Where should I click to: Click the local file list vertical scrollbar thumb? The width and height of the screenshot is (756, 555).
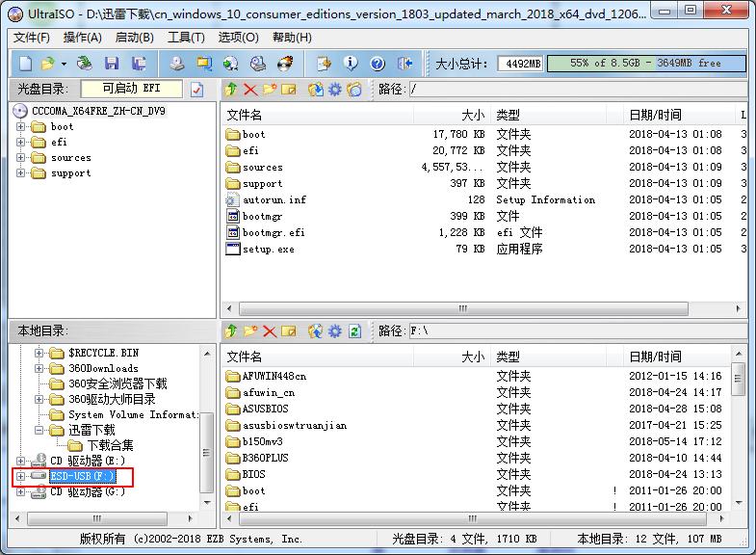pyautogui.click(x=738, y=379)
